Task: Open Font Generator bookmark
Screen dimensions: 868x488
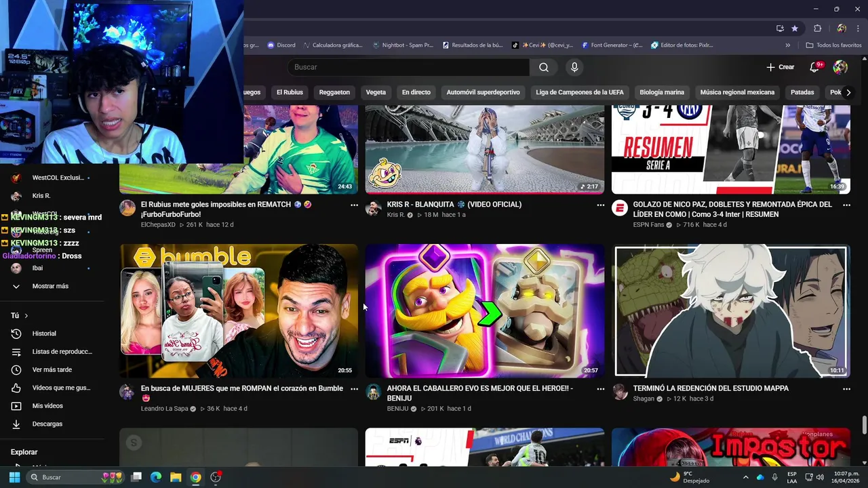Action: (x=612, y=45)
